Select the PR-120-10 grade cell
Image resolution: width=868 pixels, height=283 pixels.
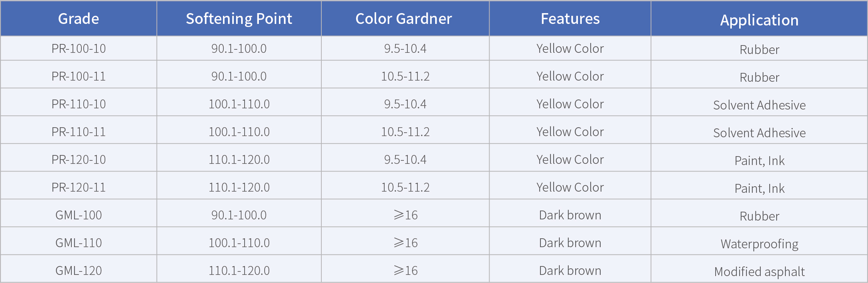78,160
